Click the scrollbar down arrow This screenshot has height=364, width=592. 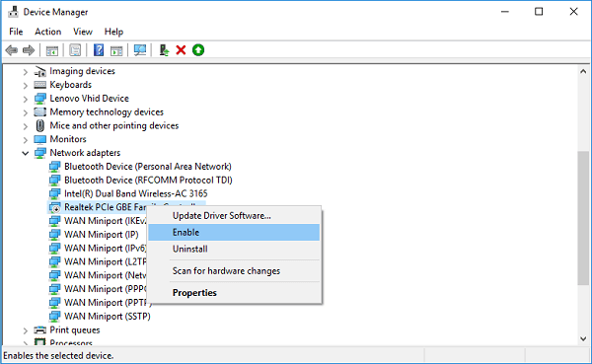point(583,338)
